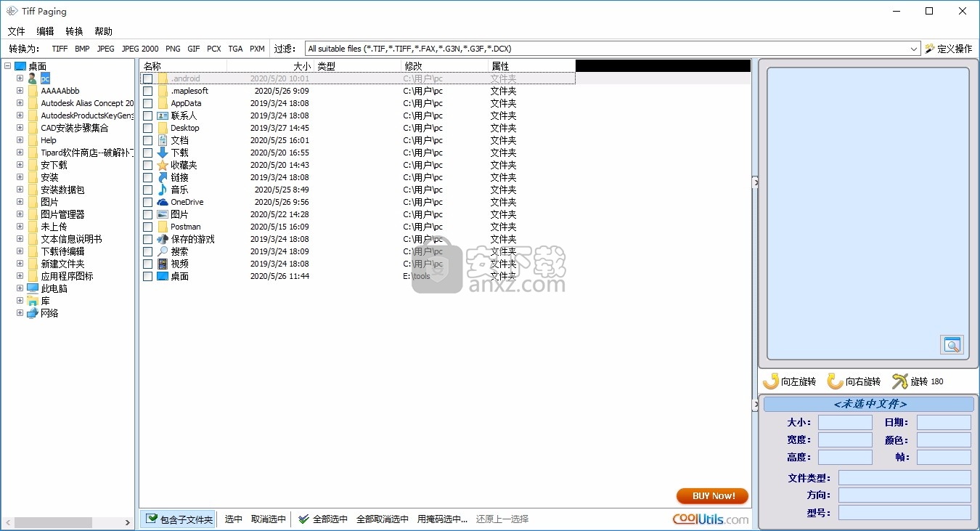Click the 取消选中 button
Screen dimensions: 980x531
point(269,519)
